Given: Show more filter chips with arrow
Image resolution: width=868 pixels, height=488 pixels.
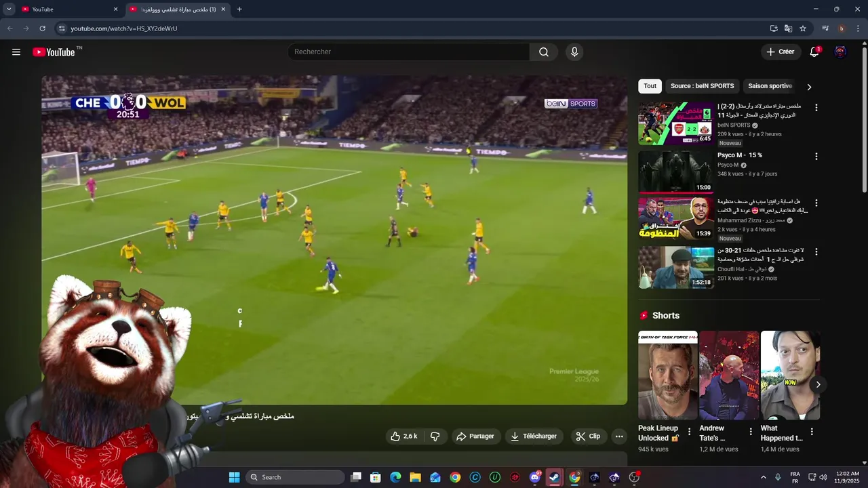Looking at the screenshot, I should point(809,87).
